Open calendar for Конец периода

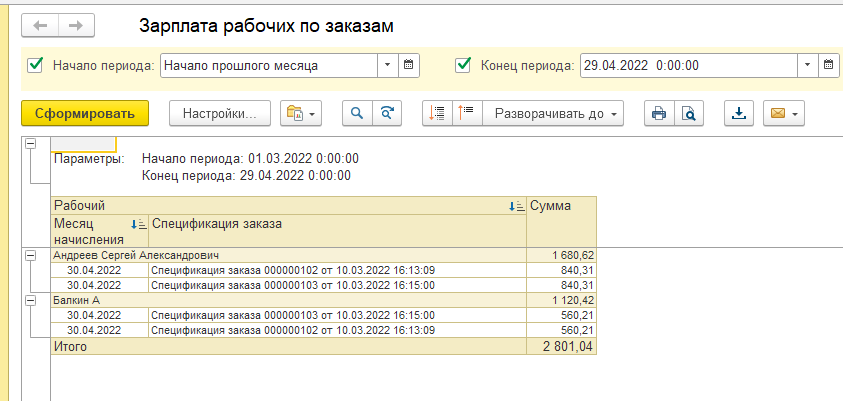[x=828, y=66]
